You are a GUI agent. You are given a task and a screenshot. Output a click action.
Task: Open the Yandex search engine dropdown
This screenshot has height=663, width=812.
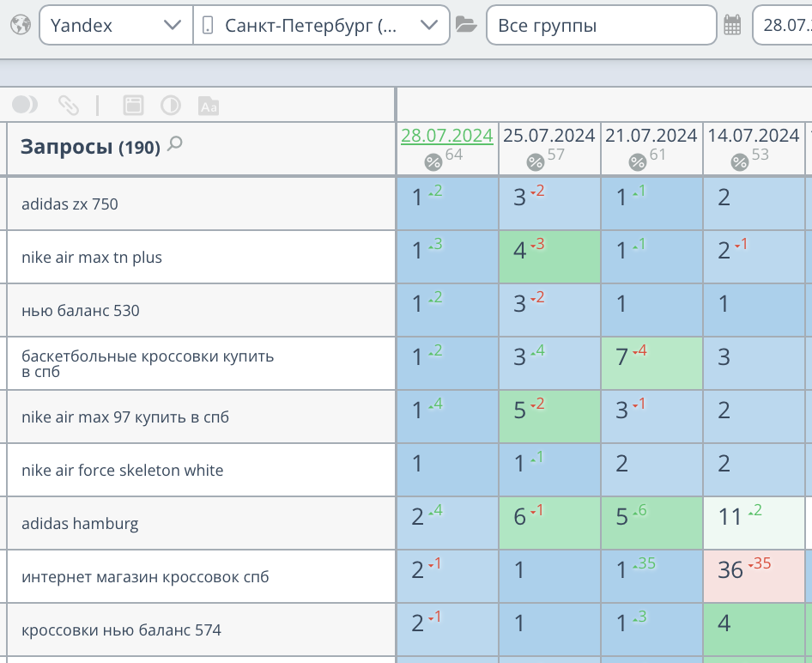point(116,25)
